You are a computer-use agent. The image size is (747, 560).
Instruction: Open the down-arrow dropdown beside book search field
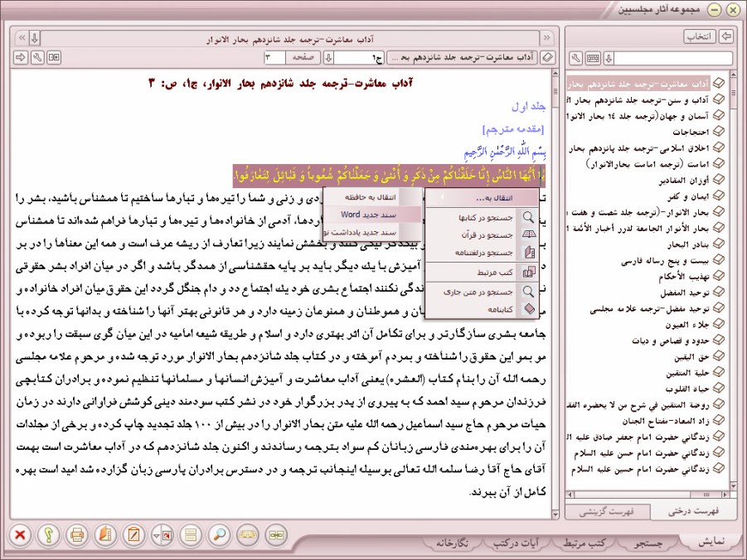pyautogui.click(x=609, y=59)
